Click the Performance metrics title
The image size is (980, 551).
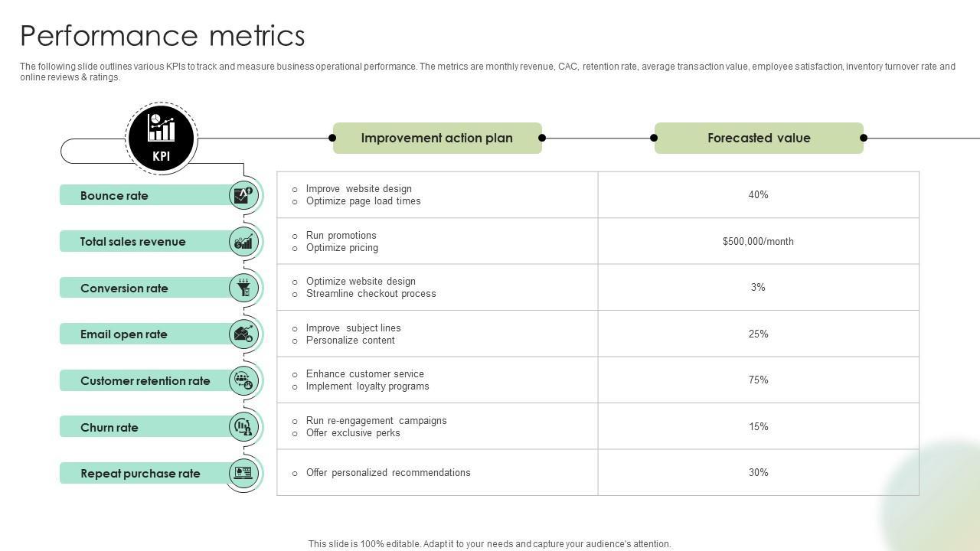click(162, 36)
